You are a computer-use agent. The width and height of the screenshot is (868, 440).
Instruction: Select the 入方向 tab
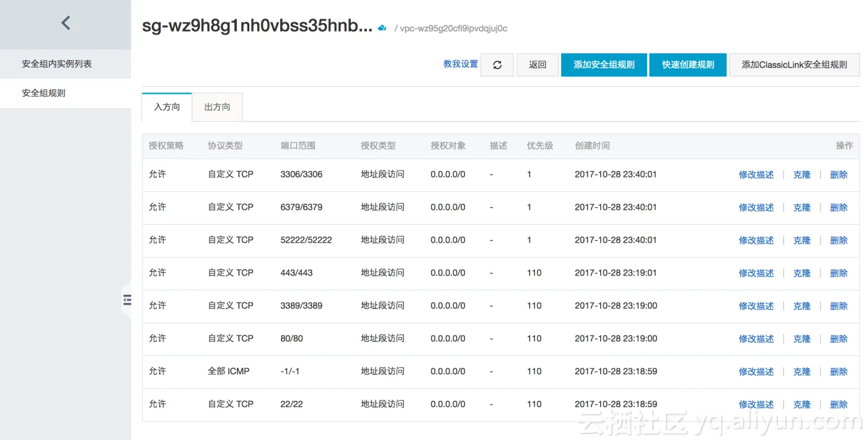tap(167, 107)
